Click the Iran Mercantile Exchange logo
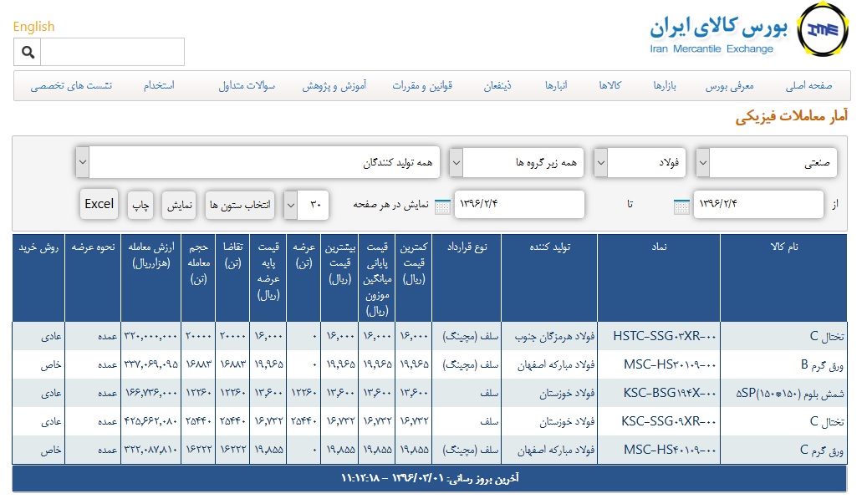 pos(821,31)
